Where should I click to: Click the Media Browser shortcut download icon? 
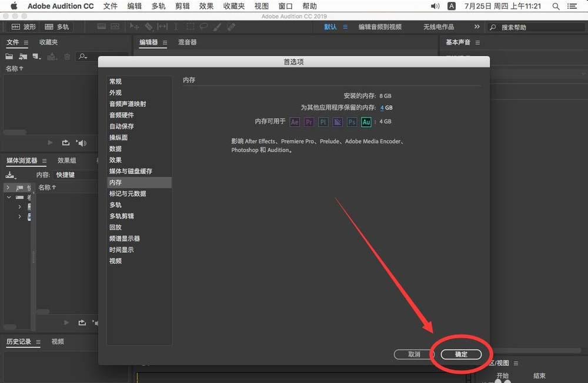point(10,174)
